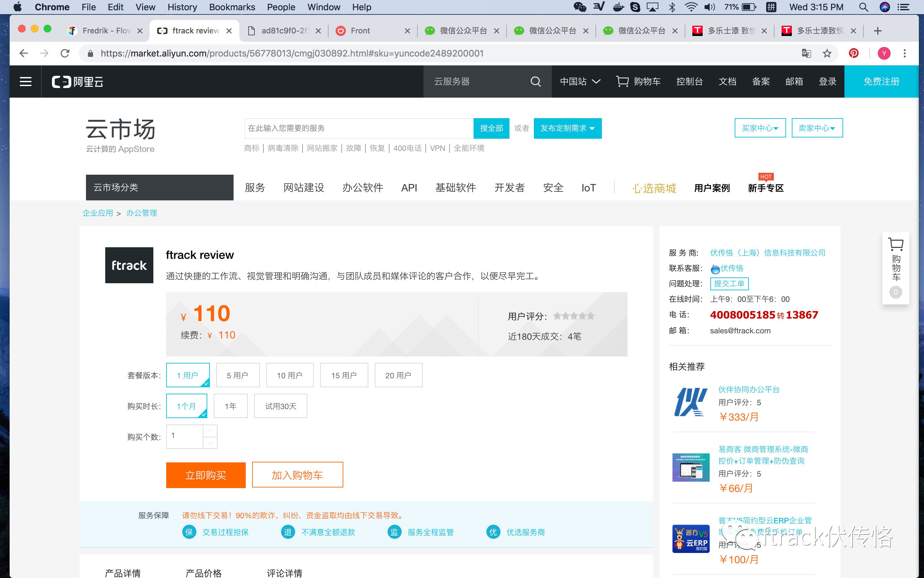Image resolution: width=924 pixels, height=578 pixels.
Task: Expand the 云市场分类 category menu
Action: 159,187
